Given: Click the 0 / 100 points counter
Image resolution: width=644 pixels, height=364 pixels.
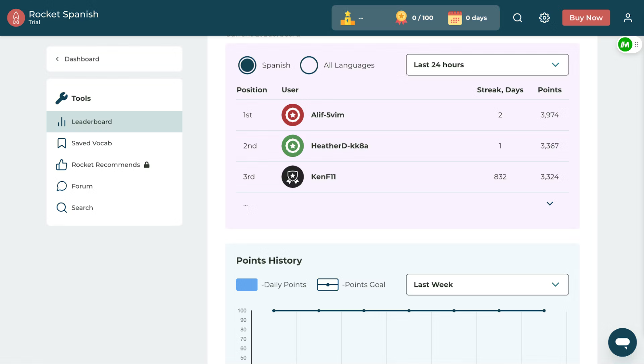Looking at the screenshot, I should tap(423, 18).
